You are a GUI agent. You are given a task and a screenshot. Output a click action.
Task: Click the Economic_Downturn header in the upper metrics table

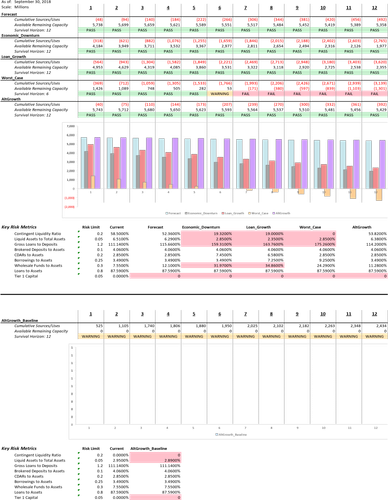click(x=201, y=227)
